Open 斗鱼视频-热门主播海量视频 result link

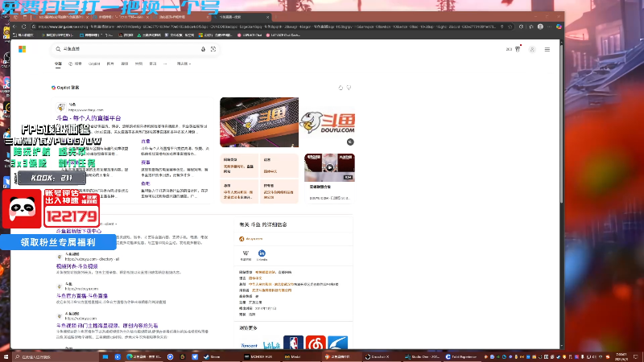click(x=107, y=326)
